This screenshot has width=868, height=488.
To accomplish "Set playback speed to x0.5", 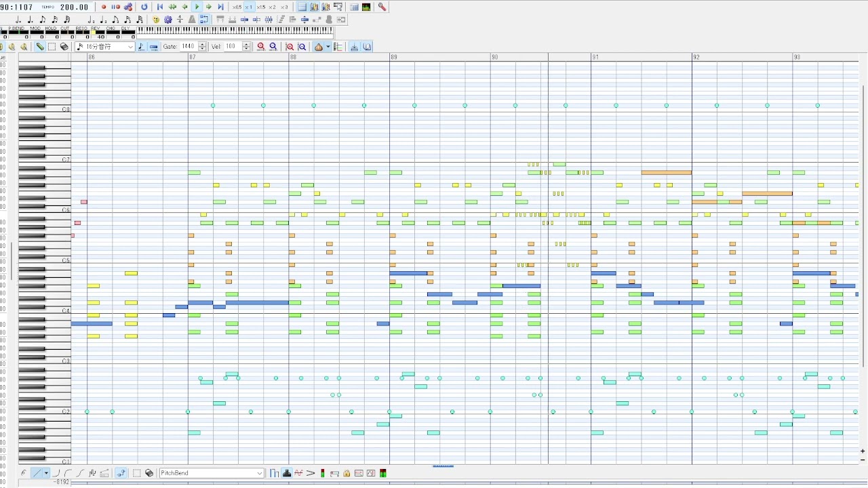I will pyautogui.click(x=237, y=7).
